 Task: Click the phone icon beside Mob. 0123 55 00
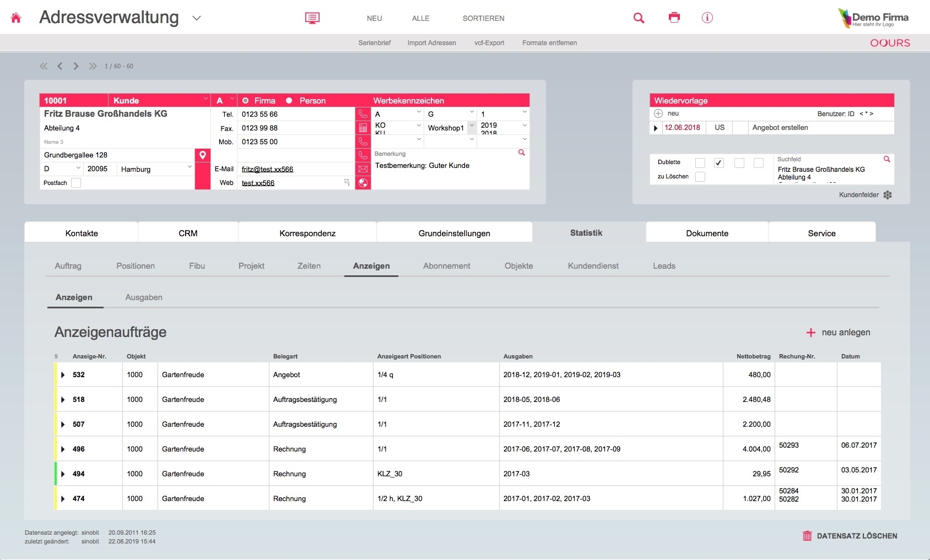coord(363,142)
